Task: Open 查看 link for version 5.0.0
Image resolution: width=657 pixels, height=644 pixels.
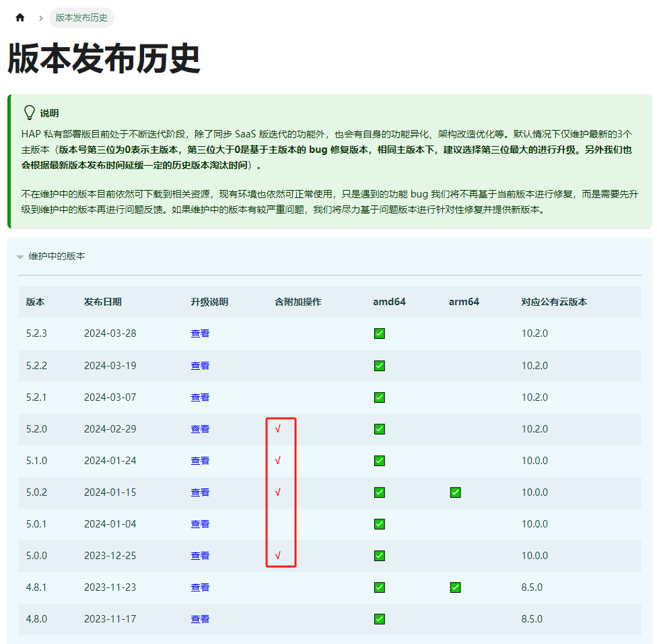Action: [200, 556]
